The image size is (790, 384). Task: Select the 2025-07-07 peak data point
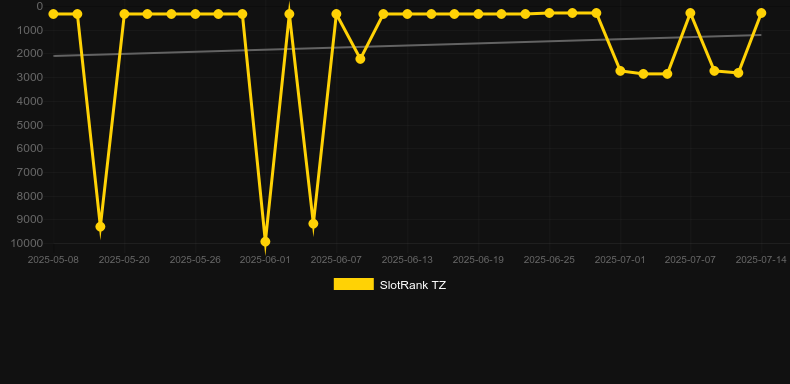(x=690, y=13)
